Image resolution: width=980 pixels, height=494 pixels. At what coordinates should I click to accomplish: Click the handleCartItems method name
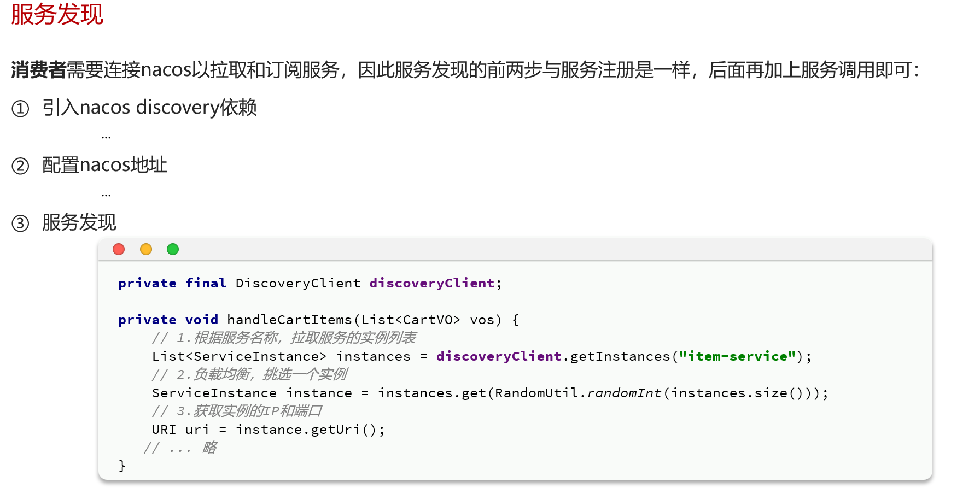[x=289, y=320]
